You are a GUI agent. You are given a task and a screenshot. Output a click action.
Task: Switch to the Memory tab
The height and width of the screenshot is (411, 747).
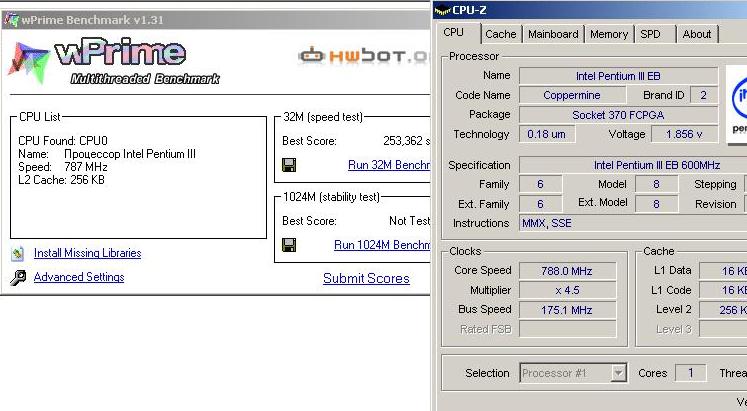(x=609, y=34)
